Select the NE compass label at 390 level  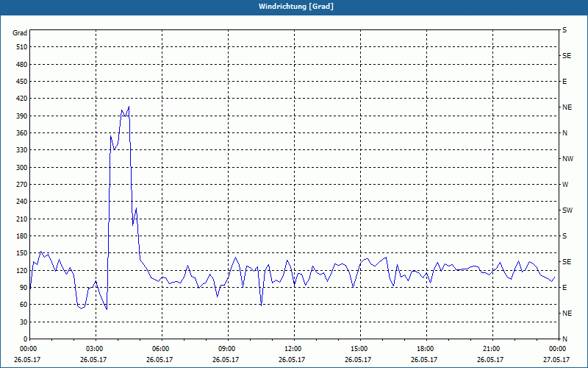(x=567, y=107)
